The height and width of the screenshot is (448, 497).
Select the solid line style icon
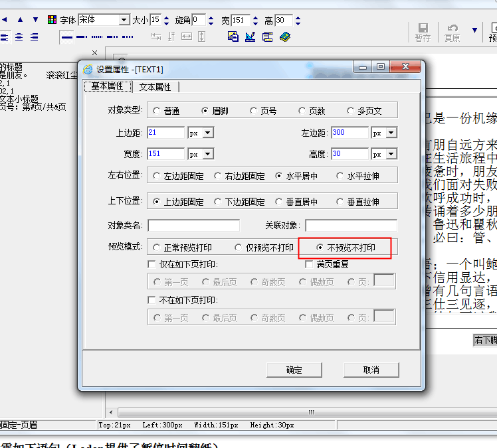point(66,37)
